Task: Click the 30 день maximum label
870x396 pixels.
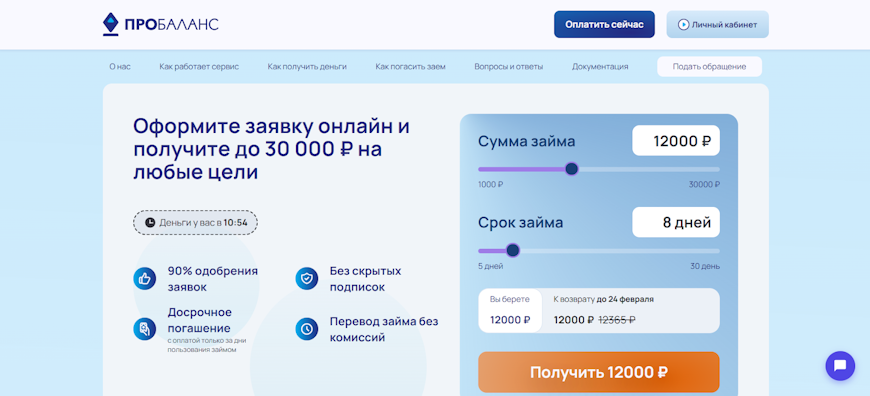Action: tap(705, 266)
